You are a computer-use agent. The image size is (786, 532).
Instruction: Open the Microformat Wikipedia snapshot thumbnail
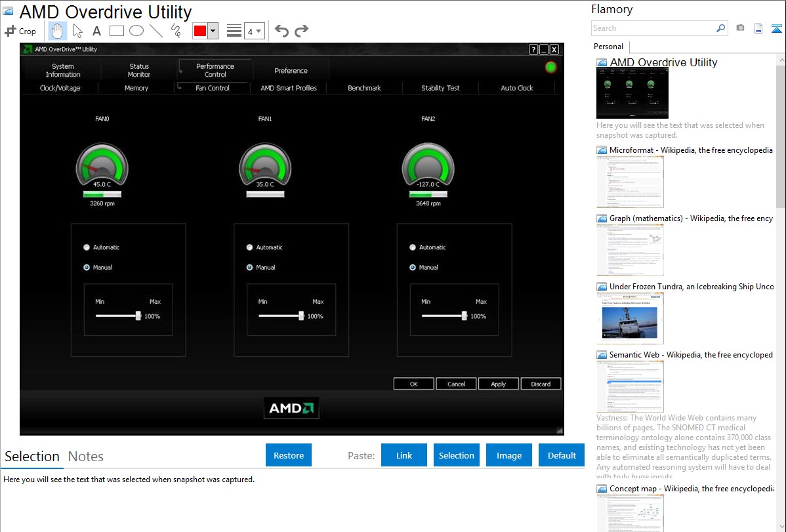click(630, 182)
